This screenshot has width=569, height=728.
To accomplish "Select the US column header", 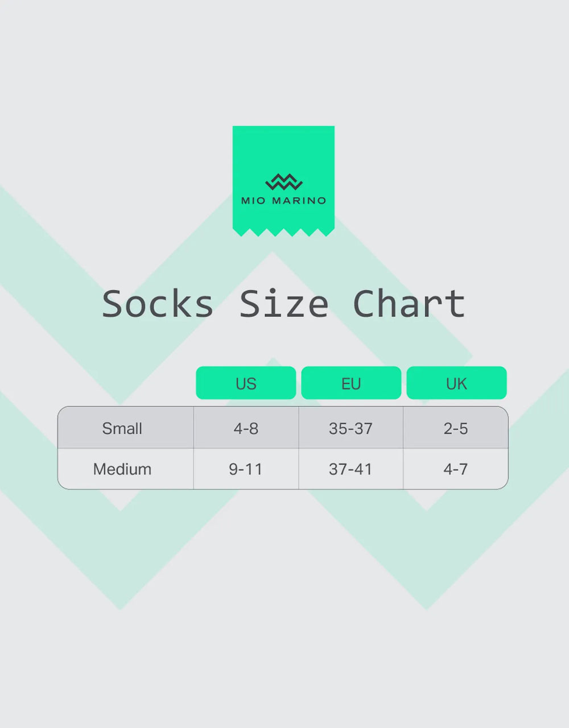I will click(246, 383).
